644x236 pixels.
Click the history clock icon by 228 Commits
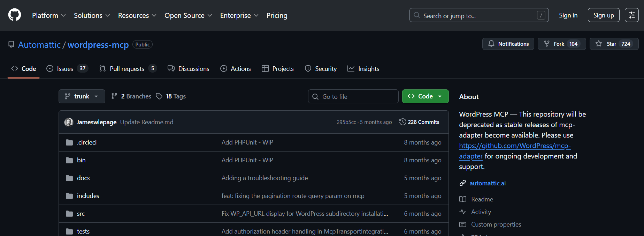pos(402,122)
